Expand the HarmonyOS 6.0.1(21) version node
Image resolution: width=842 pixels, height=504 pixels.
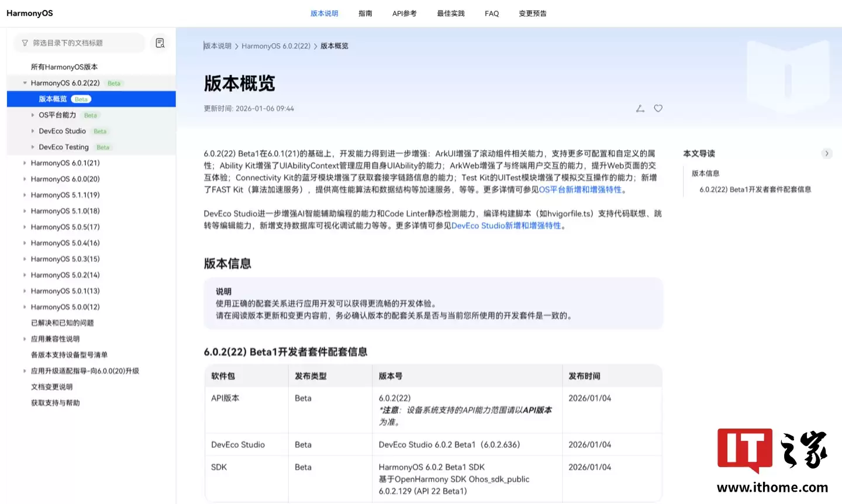click(x=25, y=163)
